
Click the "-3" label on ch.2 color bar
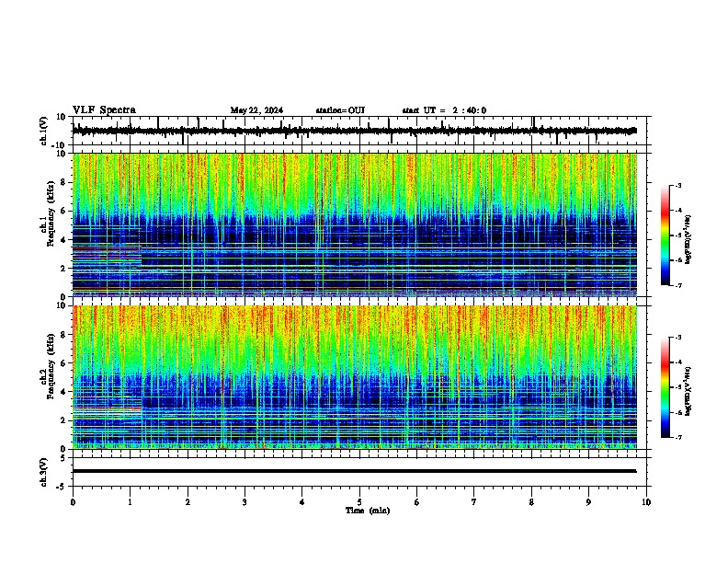coord(677,338)
